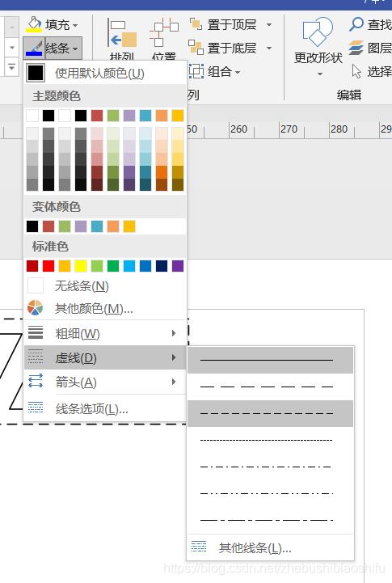Open More Lines (其他线条) in submenu
The image size is (392, 583).
(271, 547)
